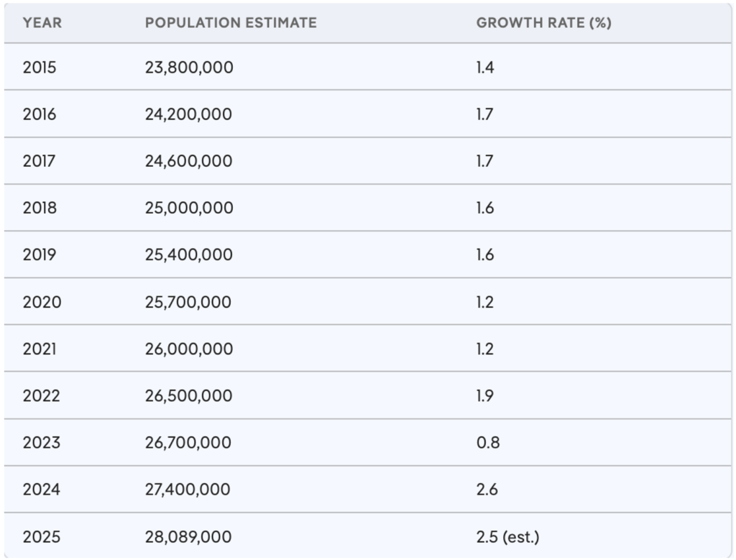Select the 0.8 growth rate cell
The image size is (736, 560).
pyautogui.click(x=488, y=443)
